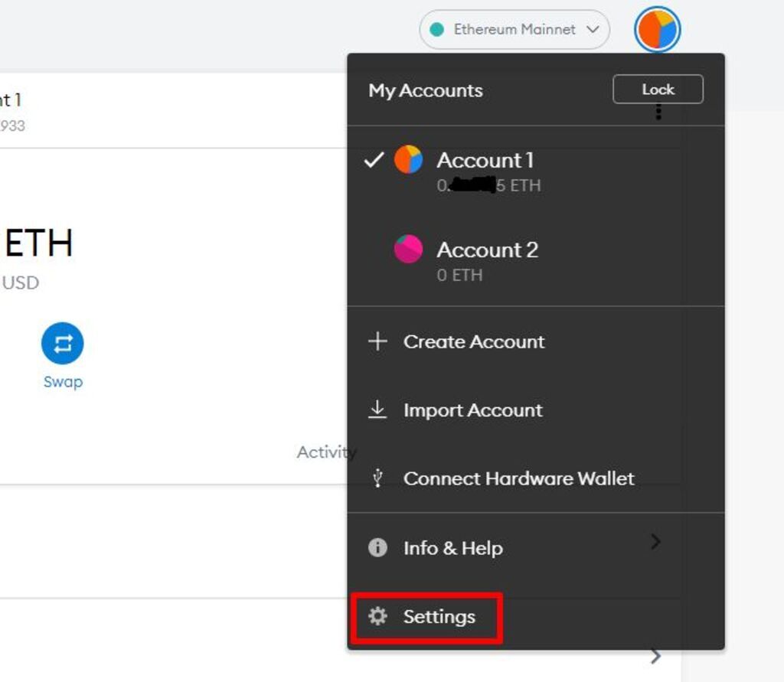Click the pink Account 2 avatar
Screen dimensions: 784x682
[x=408, y=250]
